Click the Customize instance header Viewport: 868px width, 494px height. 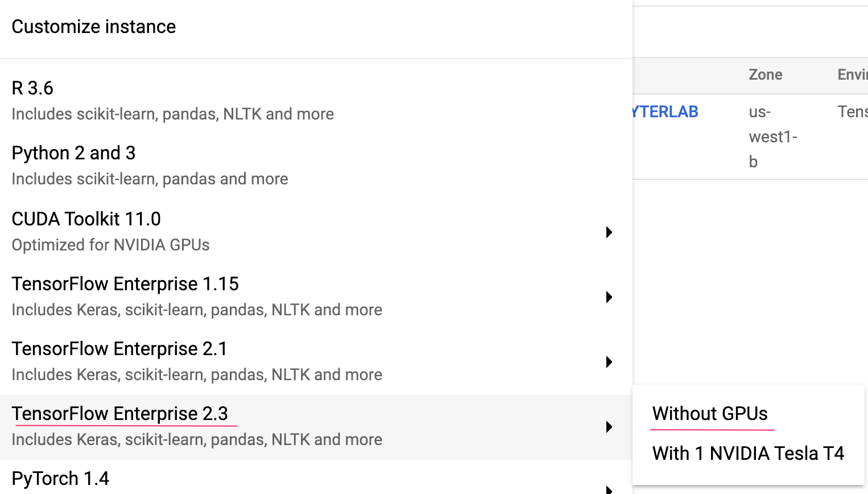93,26
